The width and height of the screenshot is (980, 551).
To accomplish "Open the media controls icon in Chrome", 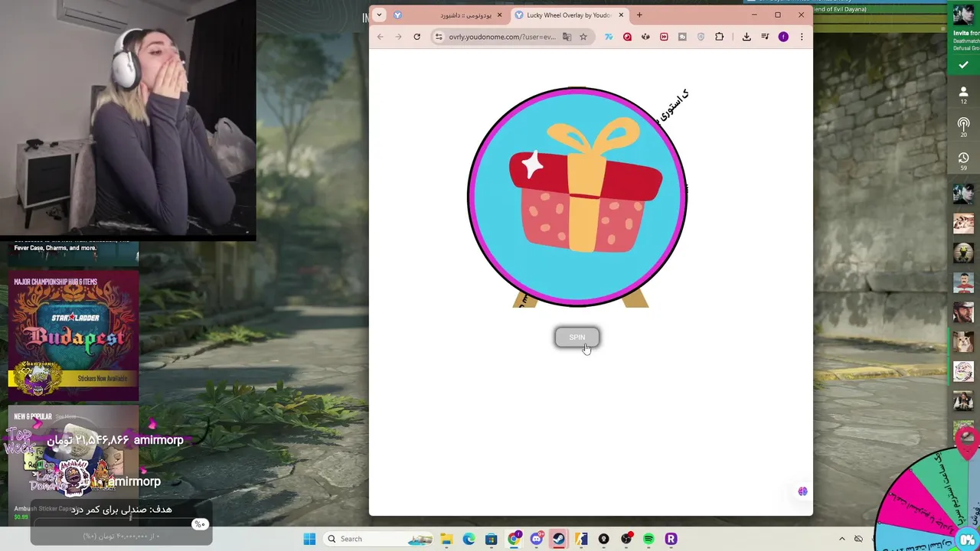I will [765, 37].
